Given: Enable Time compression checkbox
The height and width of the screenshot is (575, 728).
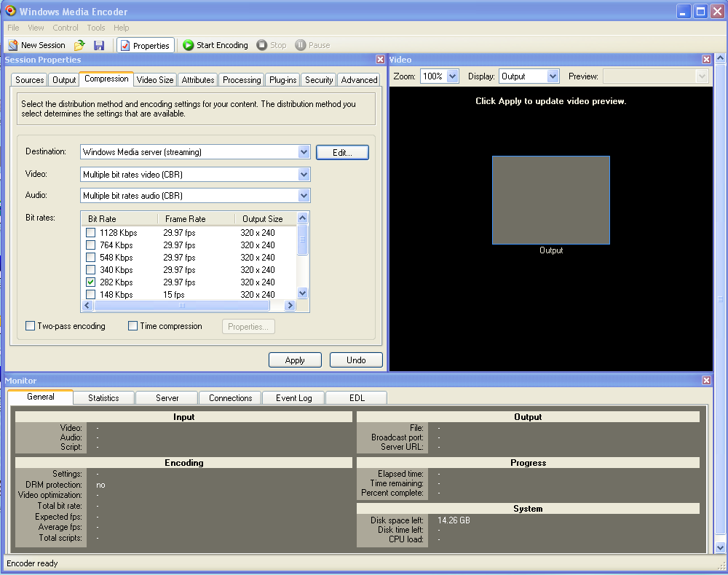Looking at the screenshot, I should 132,326.
